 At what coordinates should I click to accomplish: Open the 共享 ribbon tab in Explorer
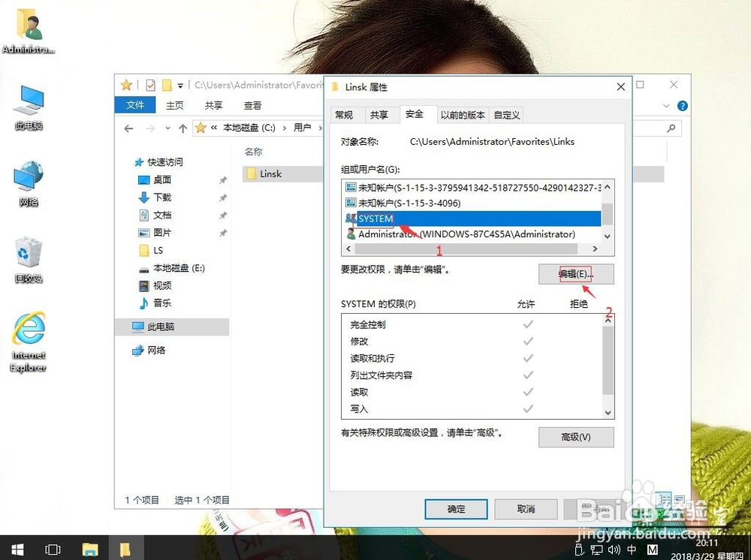[213, 105]
